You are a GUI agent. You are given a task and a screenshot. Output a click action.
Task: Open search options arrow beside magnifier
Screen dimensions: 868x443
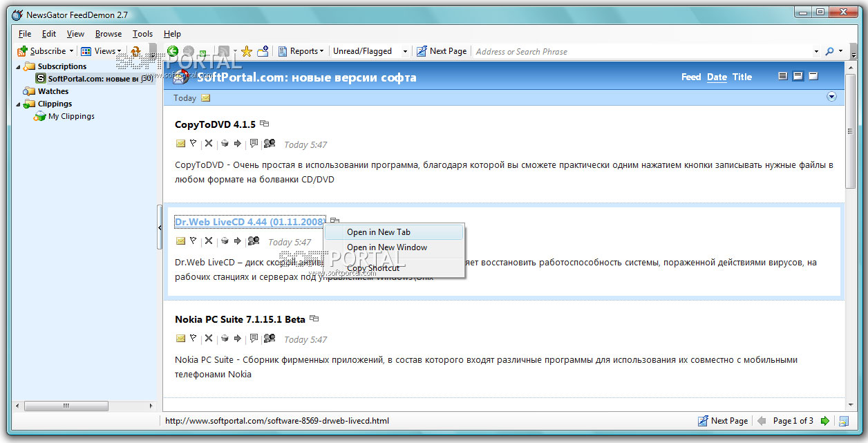(840, 51)
